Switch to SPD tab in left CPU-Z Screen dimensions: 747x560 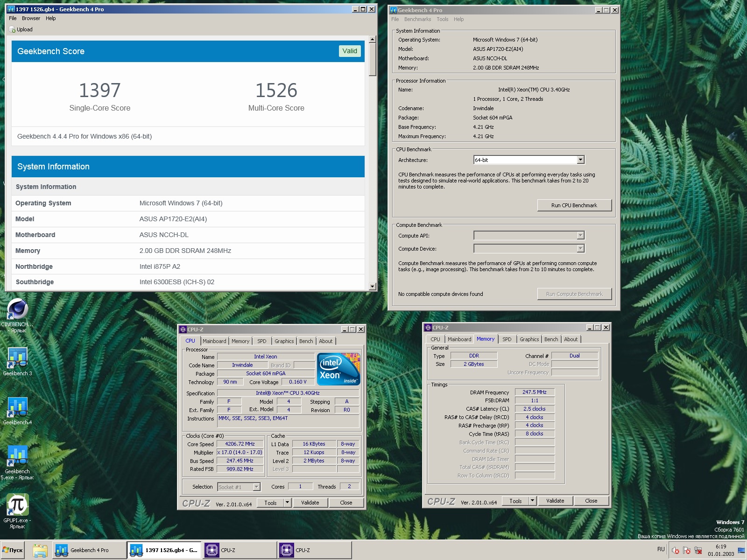[x=262, y=341]
